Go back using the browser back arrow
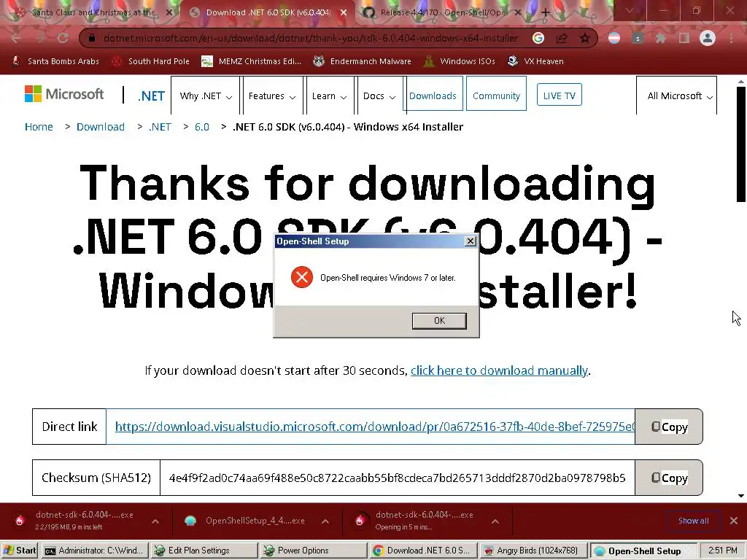Screen dimensions: 747x560 17,38
